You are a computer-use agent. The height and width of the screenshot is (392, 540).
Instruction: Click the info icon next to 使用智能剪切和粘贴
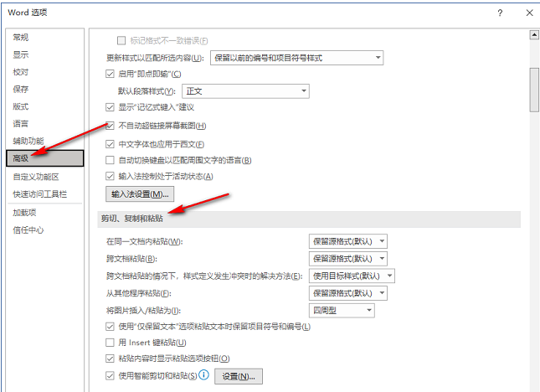pyautogui.click(x=204, y=374)
